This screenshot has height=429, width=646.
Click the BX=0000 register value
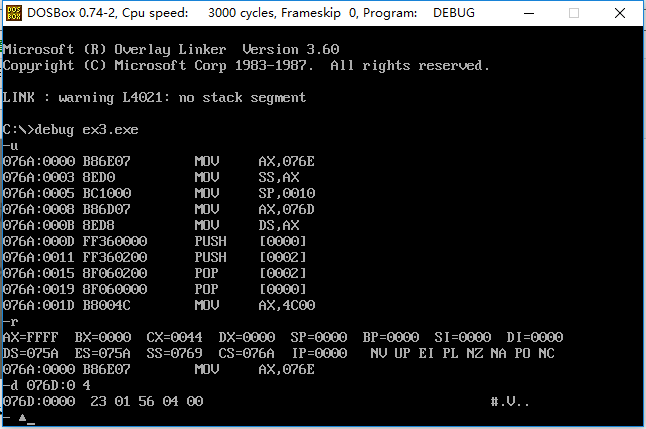[x=103, y=337]
